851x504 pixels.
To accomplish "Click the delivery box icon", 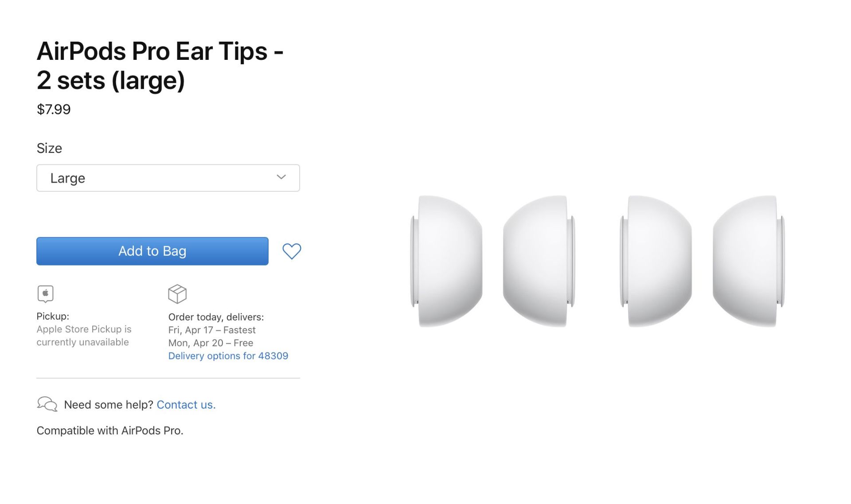I will [177, 294].
